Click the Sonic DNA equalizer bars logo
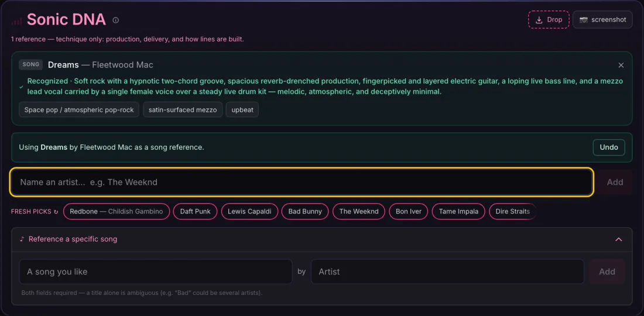644x316 pixels. click(17, 21)
